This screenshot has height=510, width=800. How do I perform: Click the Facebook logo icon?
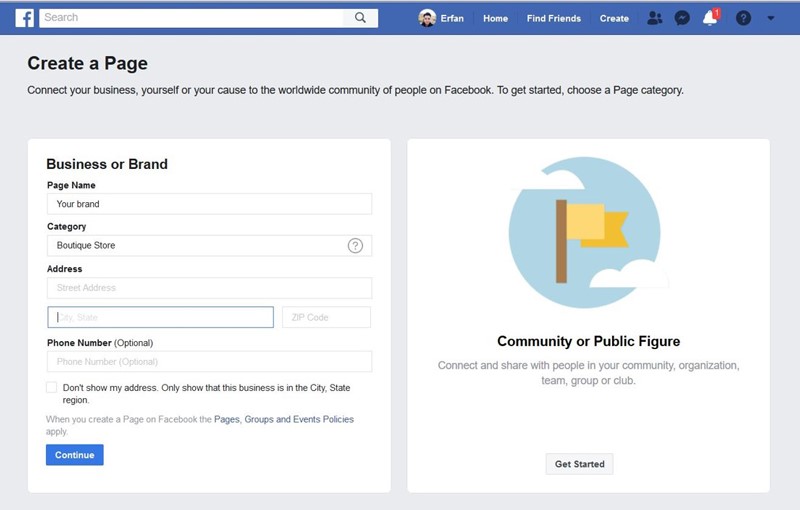pyautogui.click(x=24, y=18)
